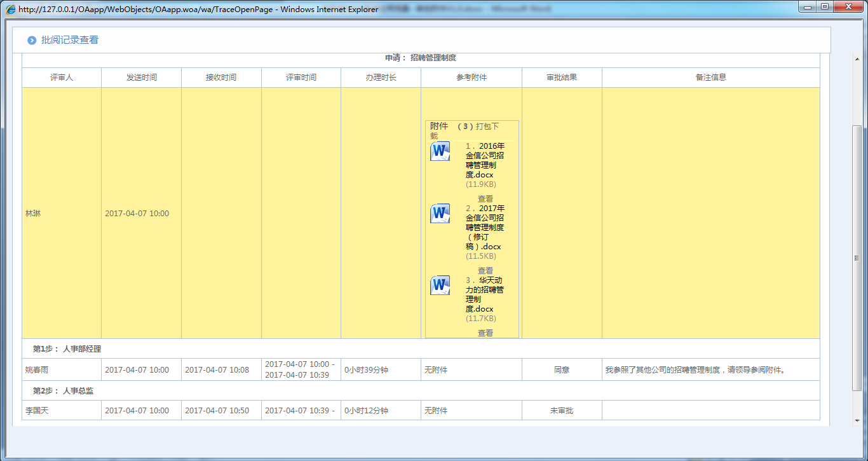The height and width of the screenshot is (461, 868).
Task: Click the 办理时长 column header
Action: click(381, 78)
